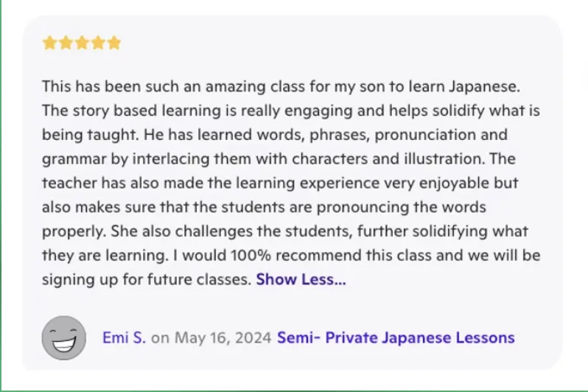Screen dimensions: 588x392
Task: Click the third gold rating star
Action: pos(82,43)
